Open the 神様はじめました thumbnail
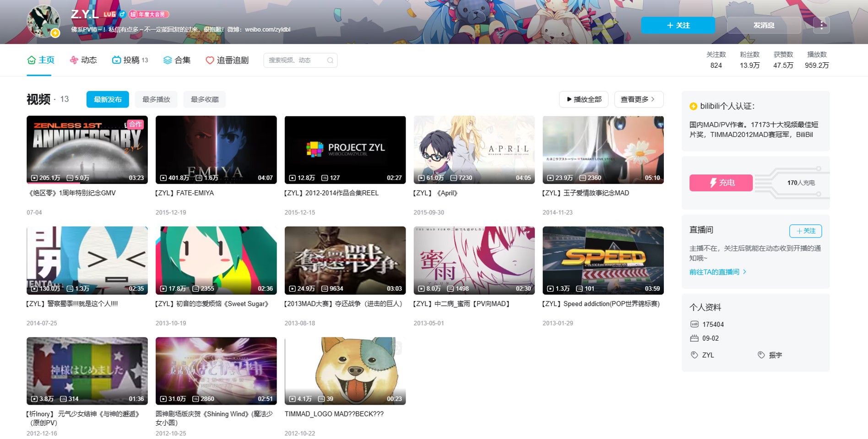868x439 pixels. (x=87, y=371)
